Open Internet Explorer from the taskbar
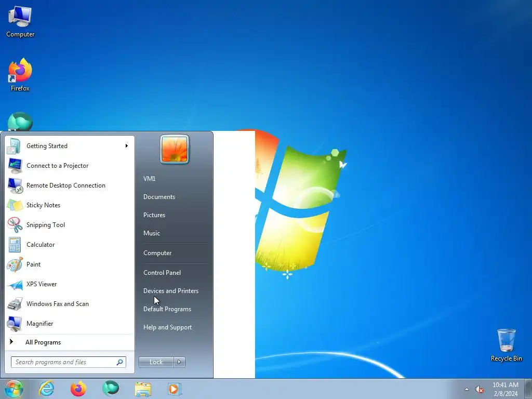 point(46,389)
